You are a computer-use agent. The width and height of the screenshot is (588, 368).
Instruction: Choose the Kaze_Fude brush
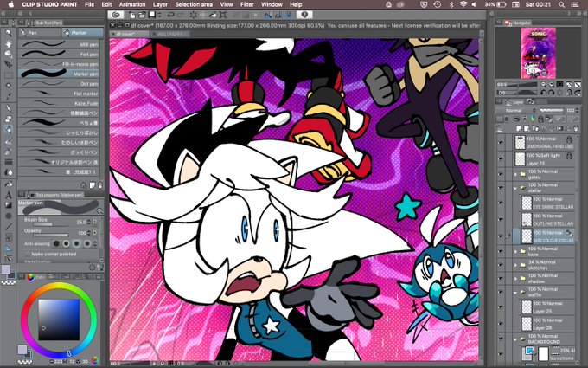[x=60, y=103]
